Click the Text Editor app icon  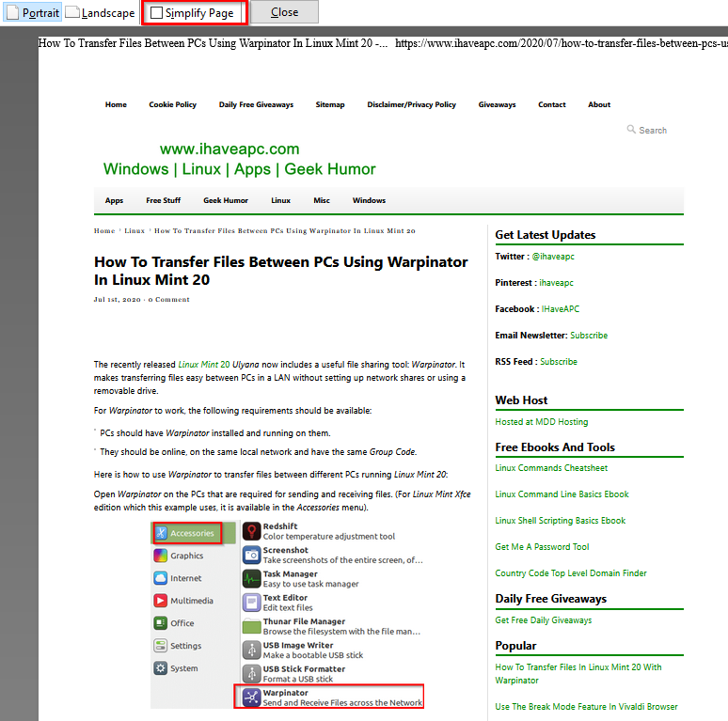coord(252,603)
